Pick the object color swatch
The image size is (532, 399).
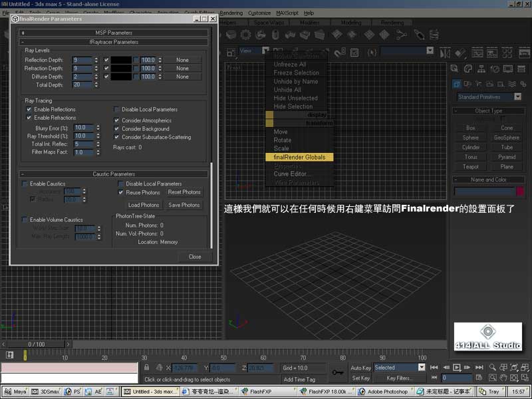tap(520, 191)
